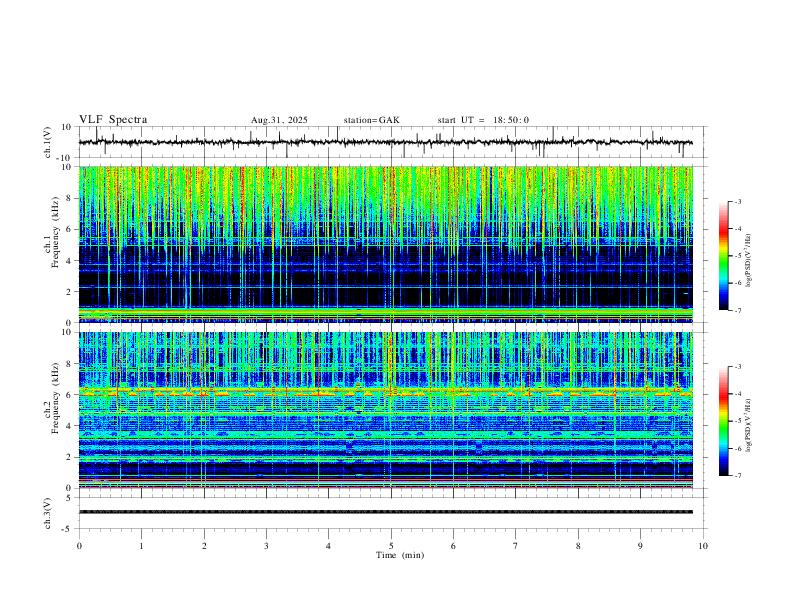The width and height of the screenshot is (792, 612).
Task: Click the time axis tick label 7
Action: (x=516, y=546)
